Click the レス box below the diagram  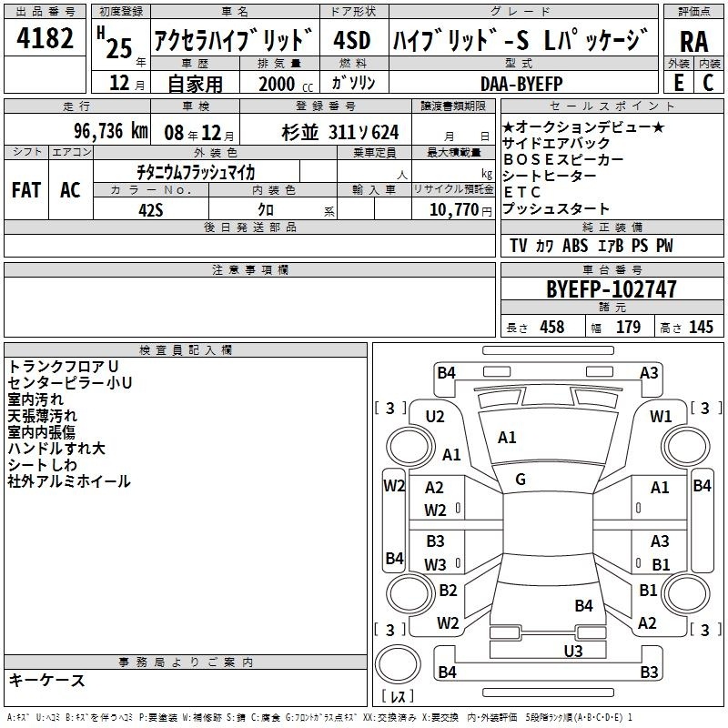tap(397, 697)
